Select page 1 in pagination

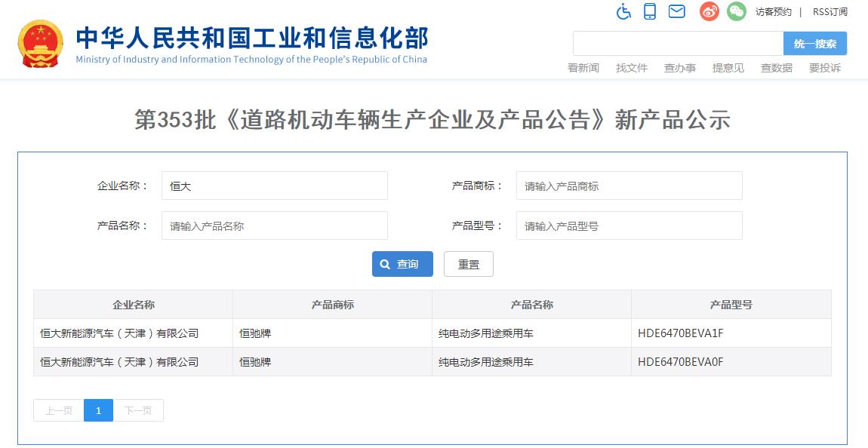(x=98, y=410)
